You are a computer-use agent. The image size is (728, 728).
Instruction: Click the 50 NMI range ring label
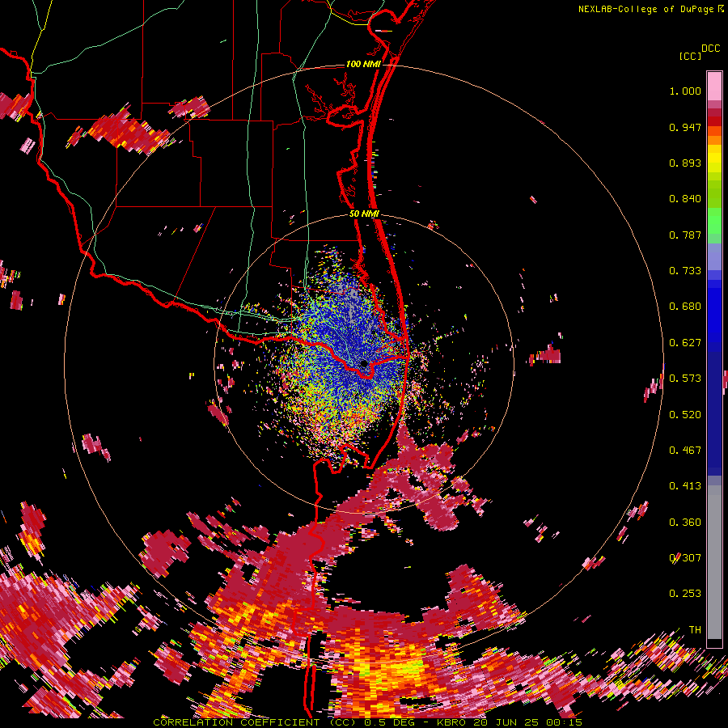[364, 214]
